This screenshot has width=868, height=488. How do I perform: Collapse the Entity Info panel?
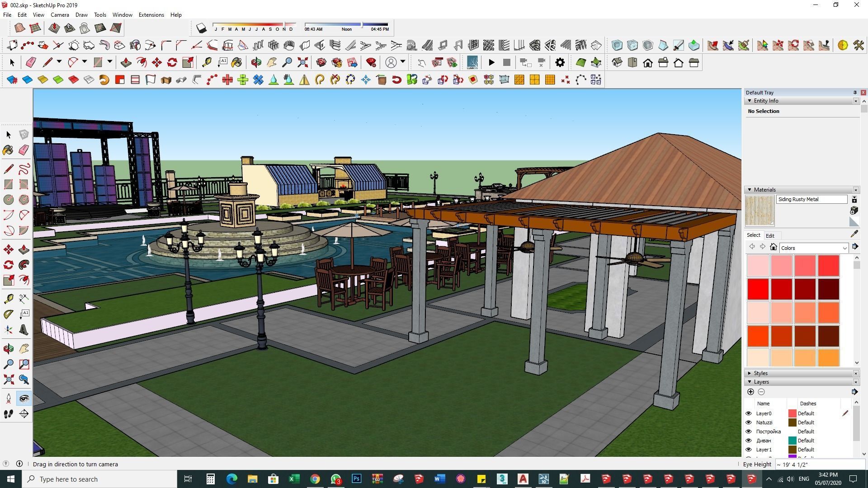click(x=750, y=101)
